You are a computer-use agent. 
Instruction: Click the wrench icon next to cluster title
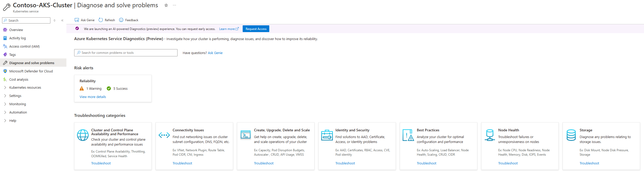pos(7,7)
